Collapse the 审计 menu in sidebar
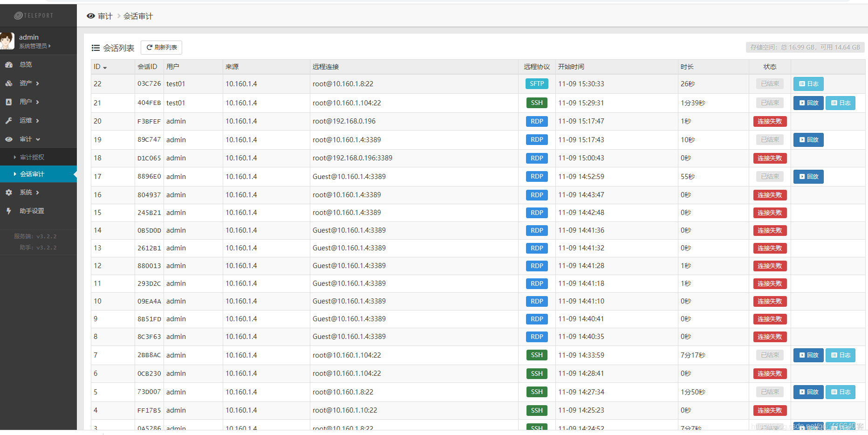Image resolution: width=868 pixels, height=435 pixels. 30,139
